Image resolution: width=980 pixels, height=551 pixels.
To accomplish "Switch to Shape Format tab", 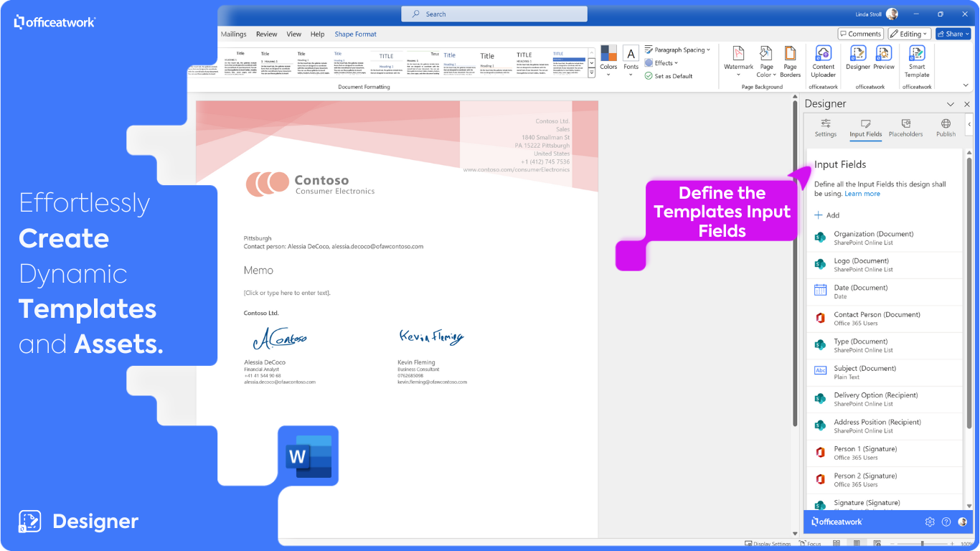I will coord(355,34).
